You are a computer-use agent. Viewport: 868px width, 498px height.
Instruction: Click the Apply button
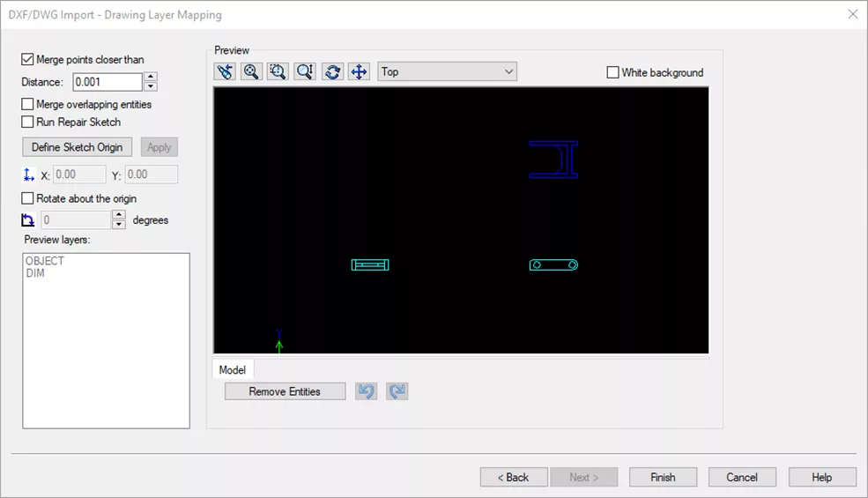pos(159,147)
